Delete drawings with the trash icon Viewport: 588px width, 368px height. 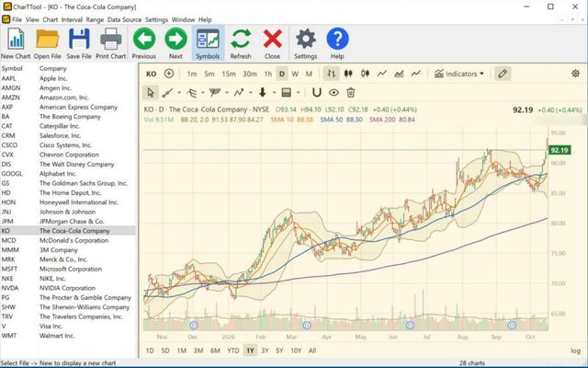pos(351,92)
